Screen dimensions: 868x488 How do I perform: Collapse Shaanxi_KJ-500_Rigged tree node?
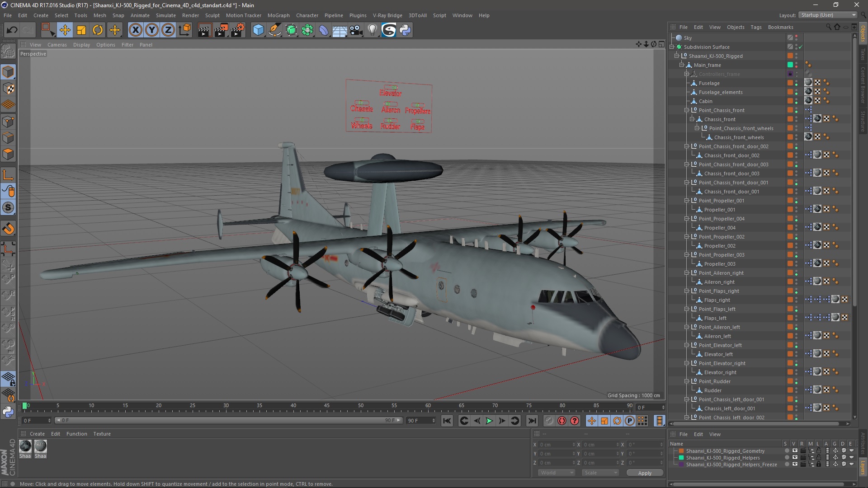coord(677,56)
